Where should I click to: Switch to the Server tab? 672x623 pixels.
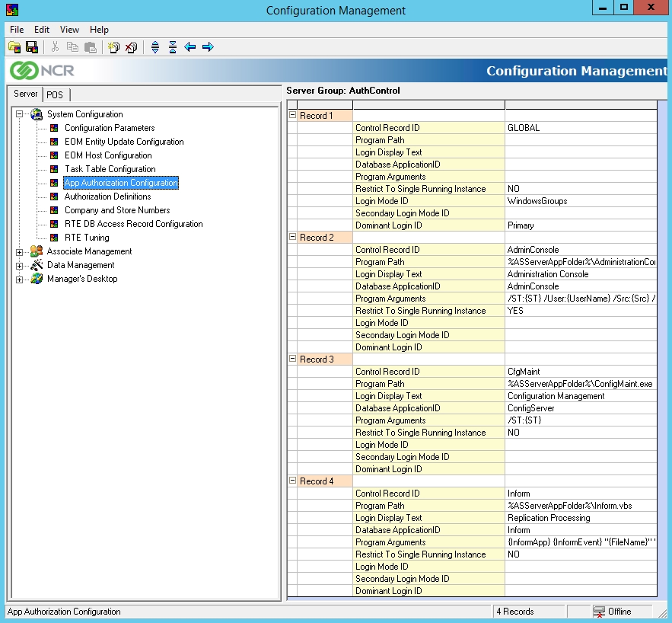pos(25,94)
